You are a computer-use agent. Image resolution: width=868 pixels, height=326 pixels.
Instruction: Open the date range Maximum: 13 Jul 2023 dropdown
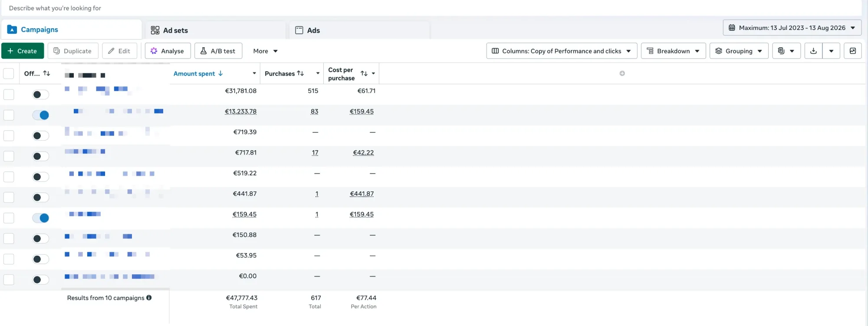click(792, 28)
